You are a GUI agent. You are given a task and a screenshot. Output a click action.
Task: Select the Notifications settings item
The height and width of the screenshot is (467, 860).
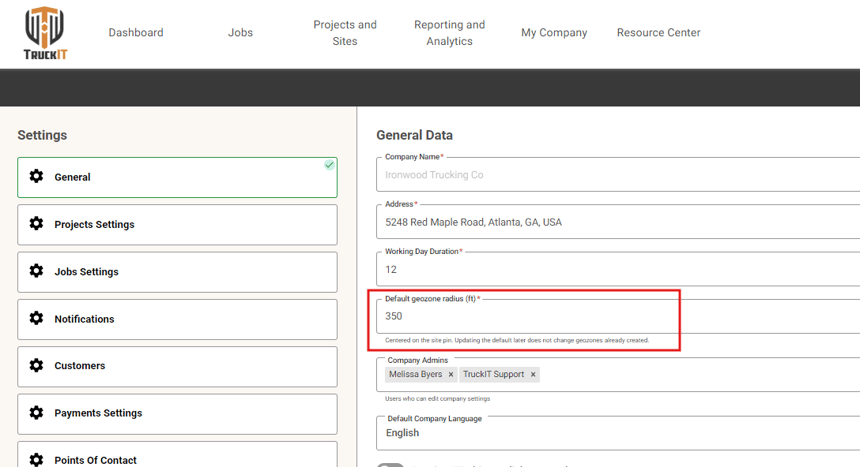[x=177, y=319]
